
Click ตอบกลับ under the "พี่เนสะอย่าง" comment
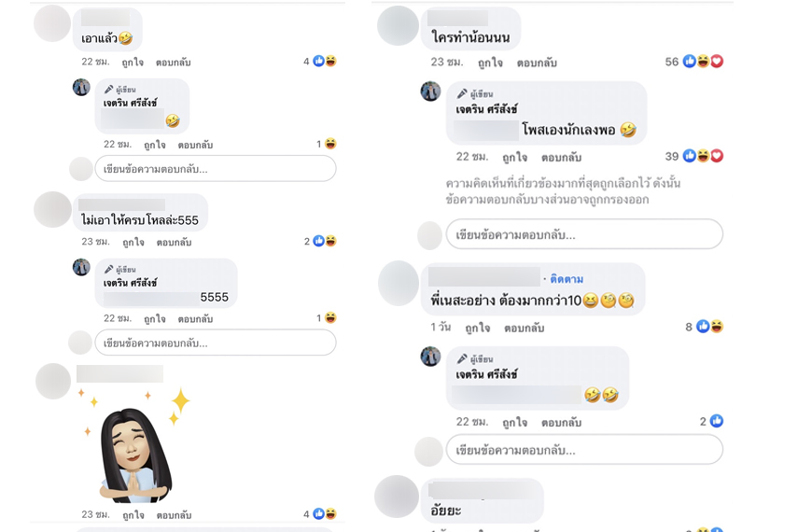tap(525, 328)
